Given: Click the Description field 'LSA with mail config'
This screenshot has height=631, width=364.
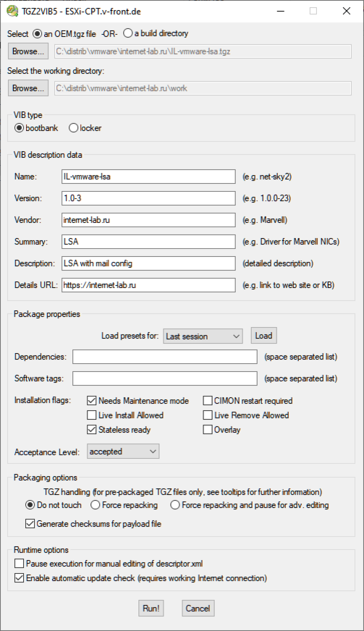Looking at the screenshot, I should coord(148,263).
